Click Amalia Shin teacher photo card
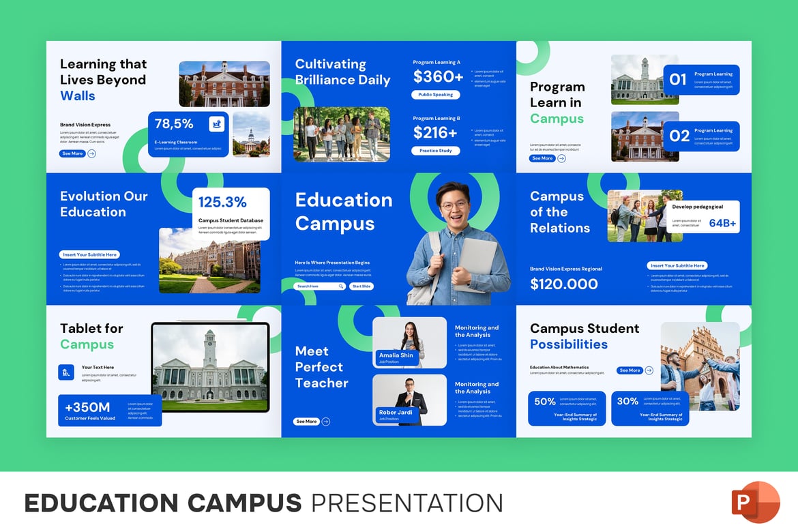The height and width of the screenshot is (532, 798). [410, 342]
